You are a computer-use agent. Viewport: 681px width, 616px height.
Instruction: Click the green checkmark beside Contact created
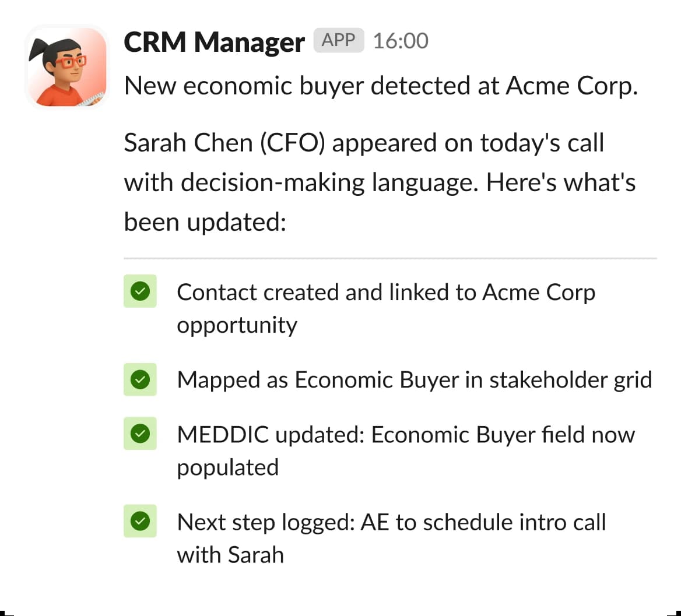pos(140,291)
